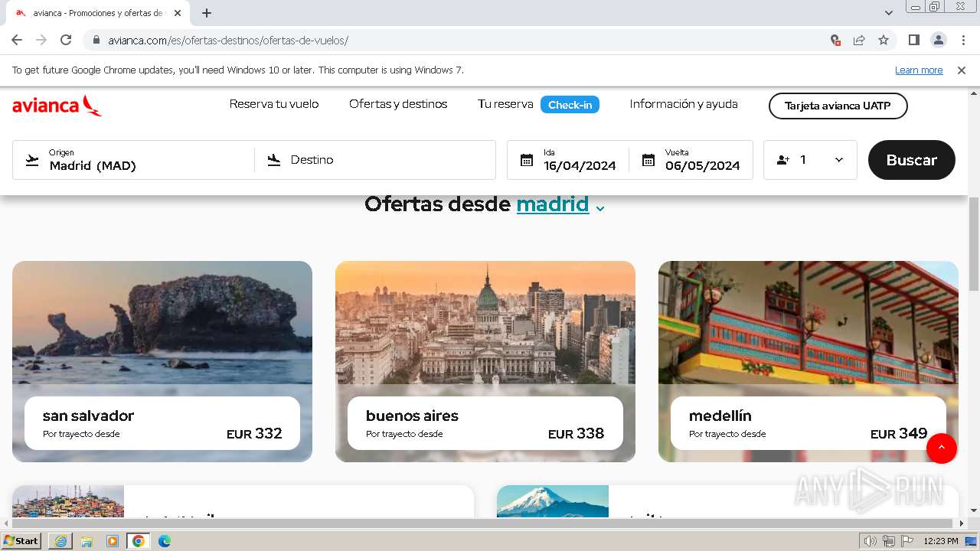
Task: Click the colorful hillside city card thumbnail
Action: [68, 501]
